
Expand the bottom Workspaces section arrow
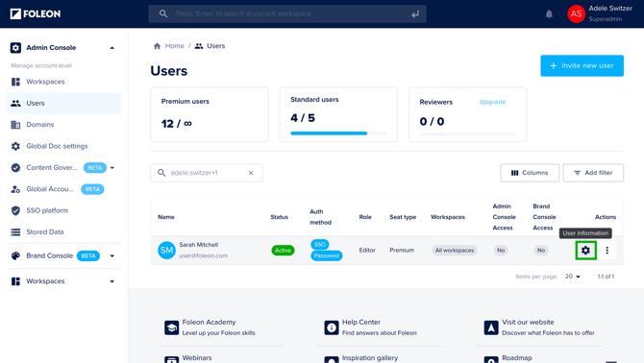click(112, 281)
